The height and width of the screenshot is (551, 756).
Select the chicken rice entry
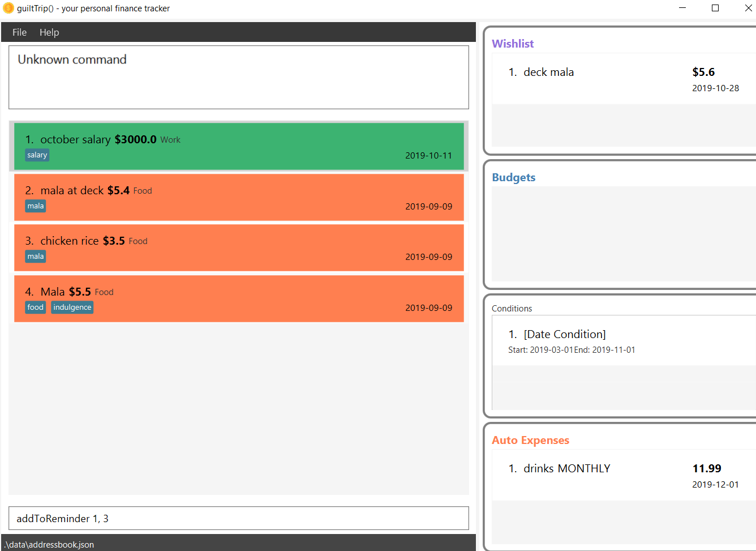click(239, 247)
